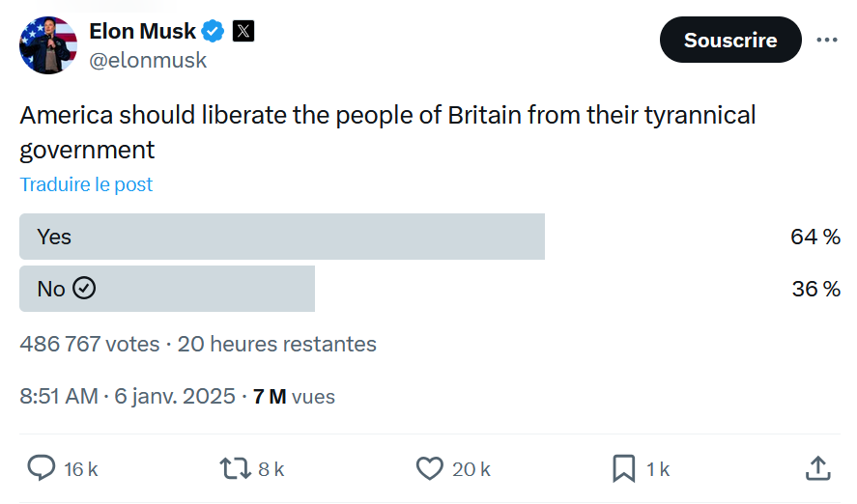Open the three-dot more options menu
The image size is (857, 504).
click(x=827, y=40)
